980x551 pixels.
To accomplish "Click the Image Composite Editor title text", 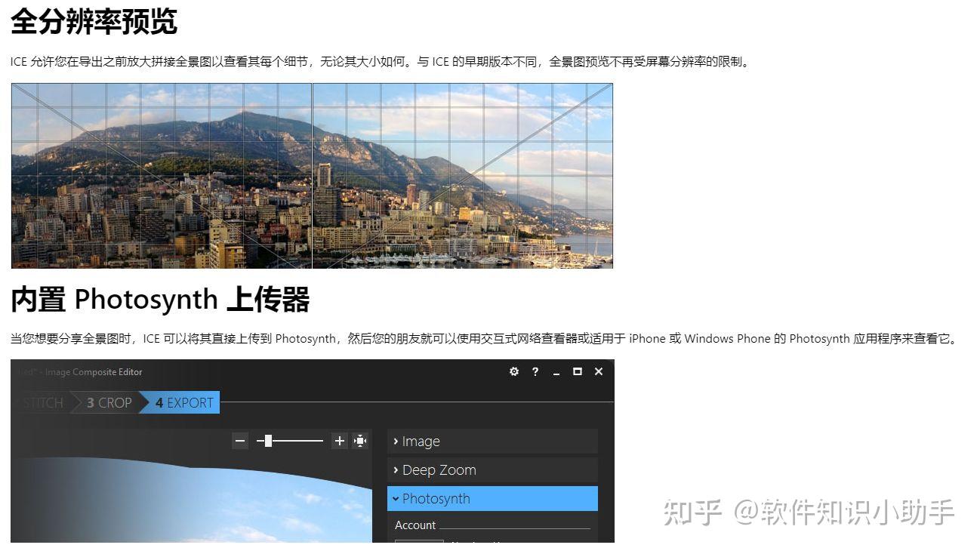I will [94, 372].
